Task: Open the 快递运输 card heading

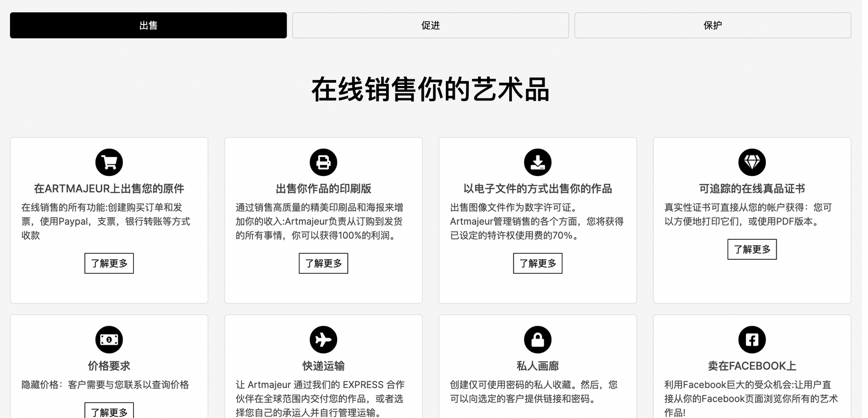Action: click(323, 366)
